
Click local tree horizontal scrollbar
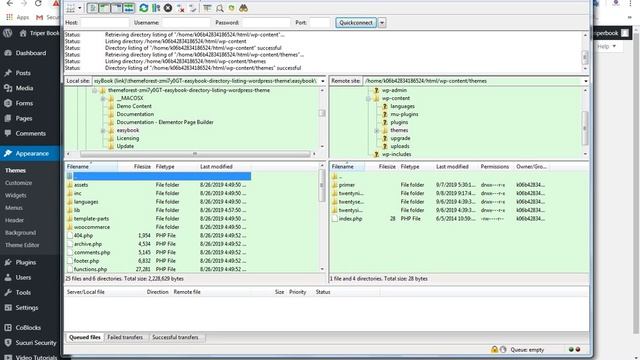coord(195,154)
